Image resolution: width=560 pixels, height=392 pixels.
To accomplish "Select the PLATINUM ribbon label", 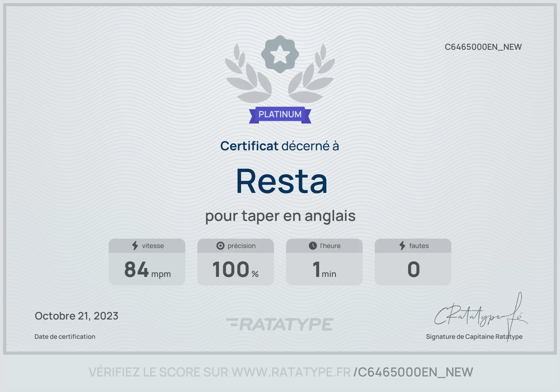I will pyautogui.click(x=280, y=114).
